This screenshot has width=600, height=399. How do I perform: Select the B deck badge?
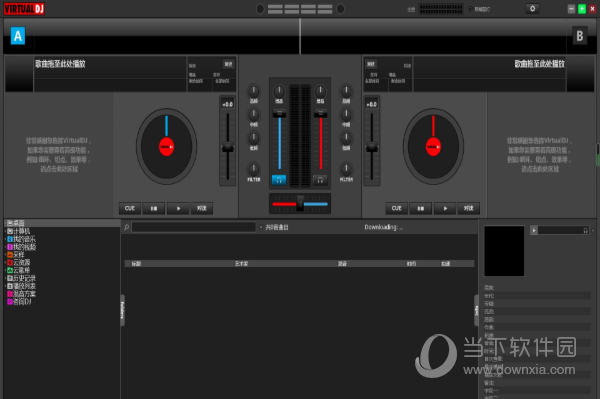(x=580, y=36)
